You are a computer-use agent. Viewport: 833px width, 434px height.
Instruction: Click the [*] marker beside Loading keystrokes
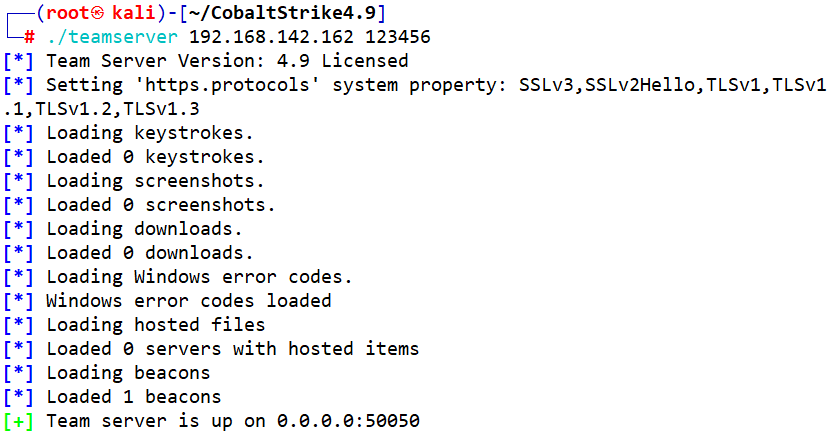(18, 133)
